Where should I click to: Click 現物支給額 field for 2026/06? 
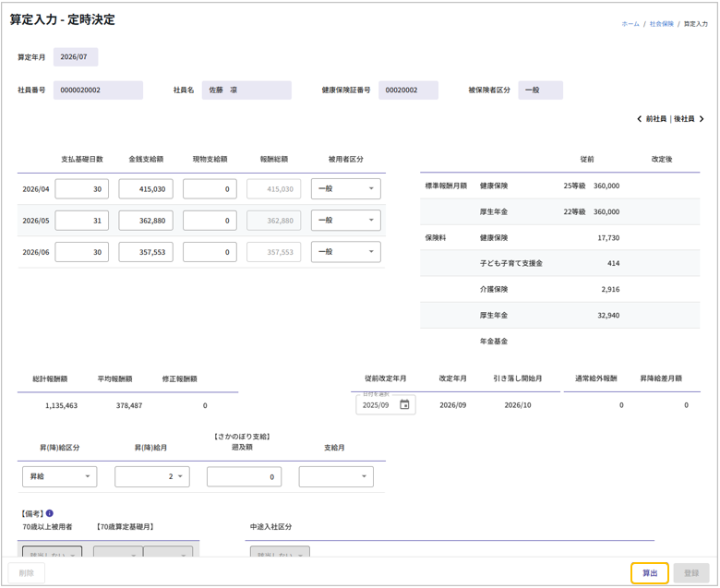210,252
